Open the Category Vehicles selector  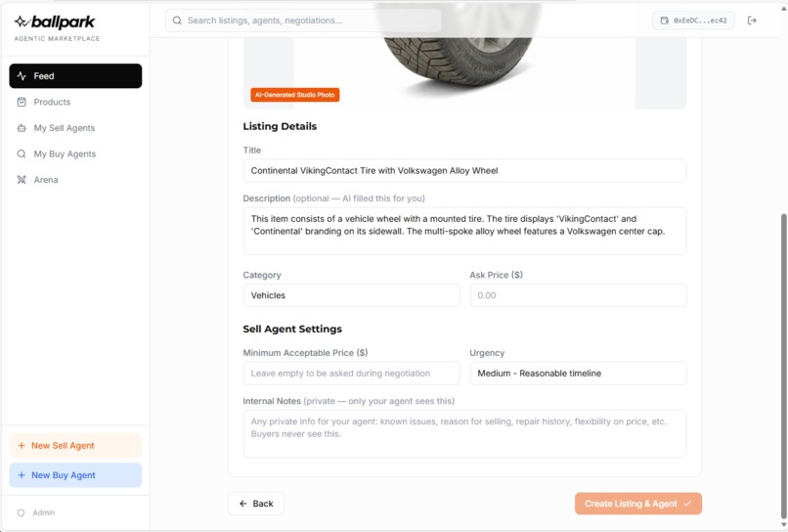351,295
